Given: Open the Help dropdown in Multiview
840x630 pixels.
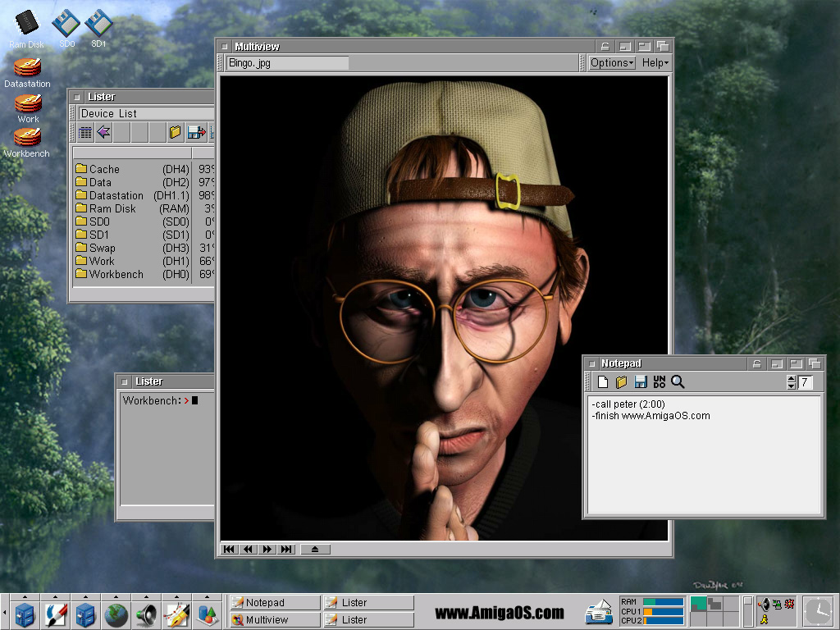Looking at the screenshot, I should (655, 63).
